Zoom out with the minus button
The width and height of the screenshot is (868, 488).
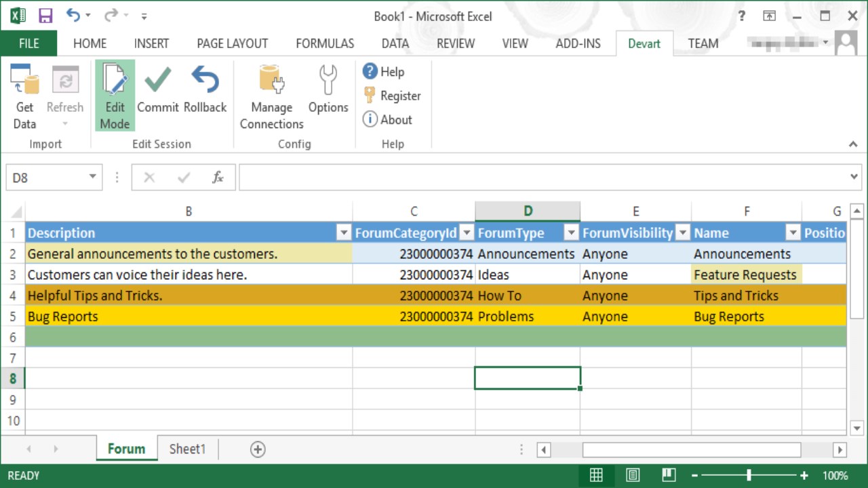693,475
